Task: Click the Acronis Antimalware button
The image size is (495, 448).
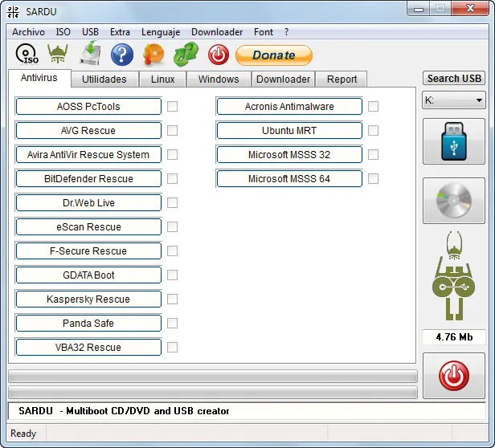Action: click(289, 106)
